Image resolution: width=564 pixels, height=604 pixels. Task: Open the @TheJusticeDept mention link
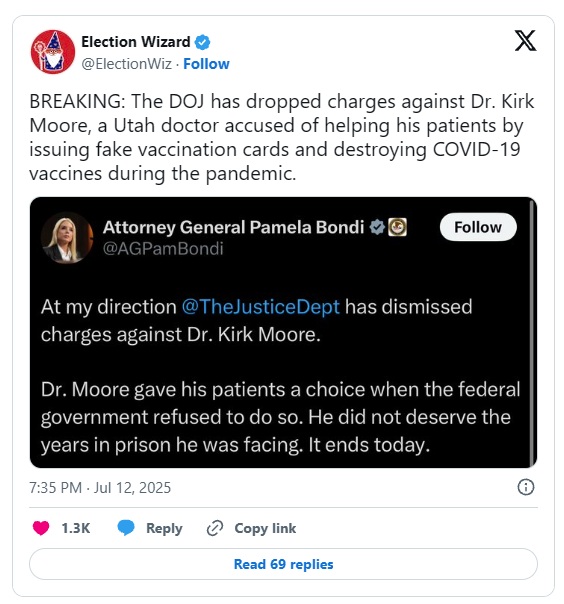[x=260, y=307]
